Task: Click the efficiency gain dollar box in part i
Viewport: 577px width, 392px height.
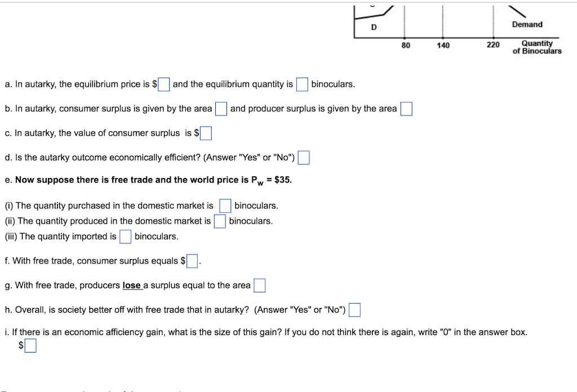Action: 29,345
